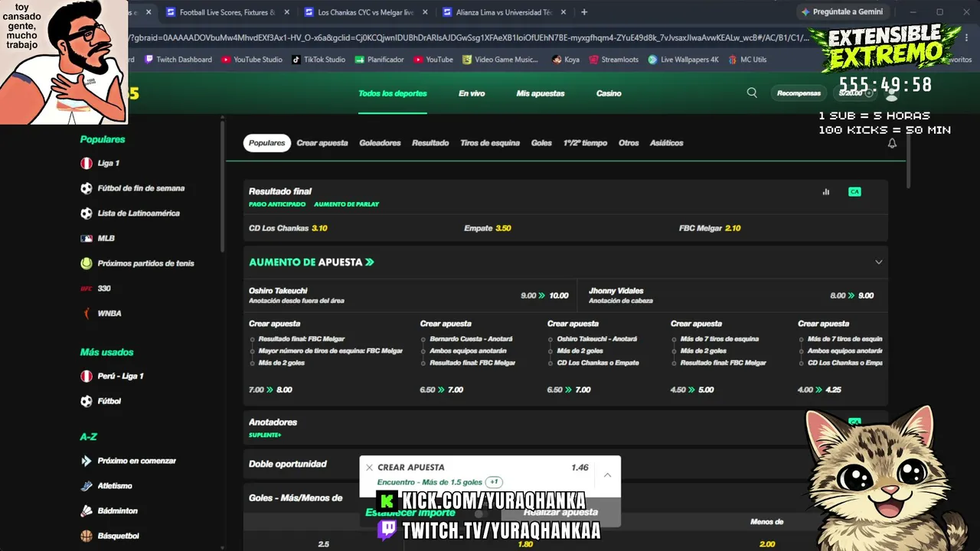Open the YouTube Studio bookmark
Screen dimensions: 980x551
(x=252, y=60)
